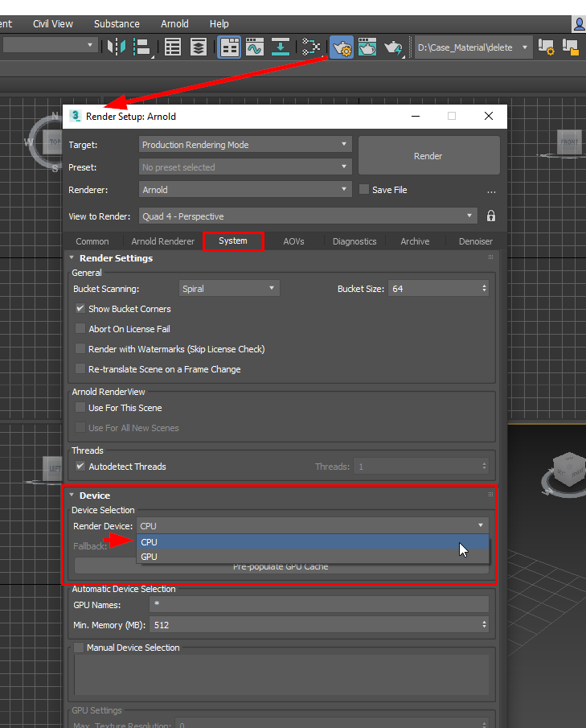Select CPU in the Render Device list
This screenshot has height=728, width=586.
312,542
